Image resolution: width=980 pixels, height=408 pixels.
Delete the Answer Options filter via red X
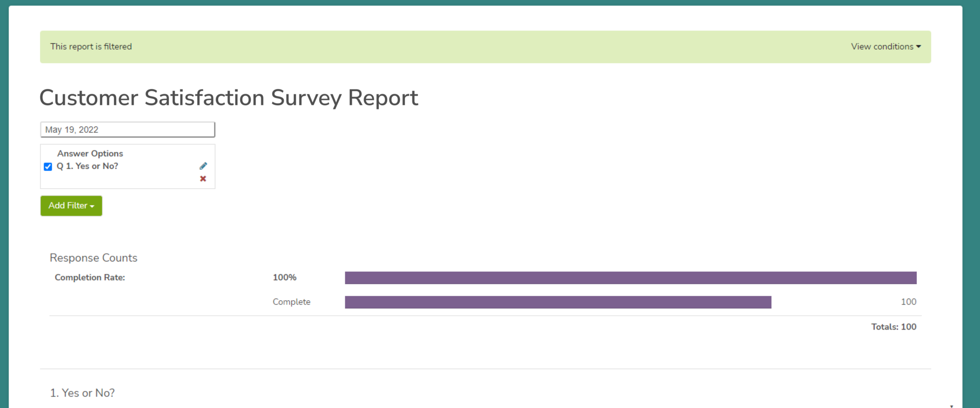[x=203, y=178]
